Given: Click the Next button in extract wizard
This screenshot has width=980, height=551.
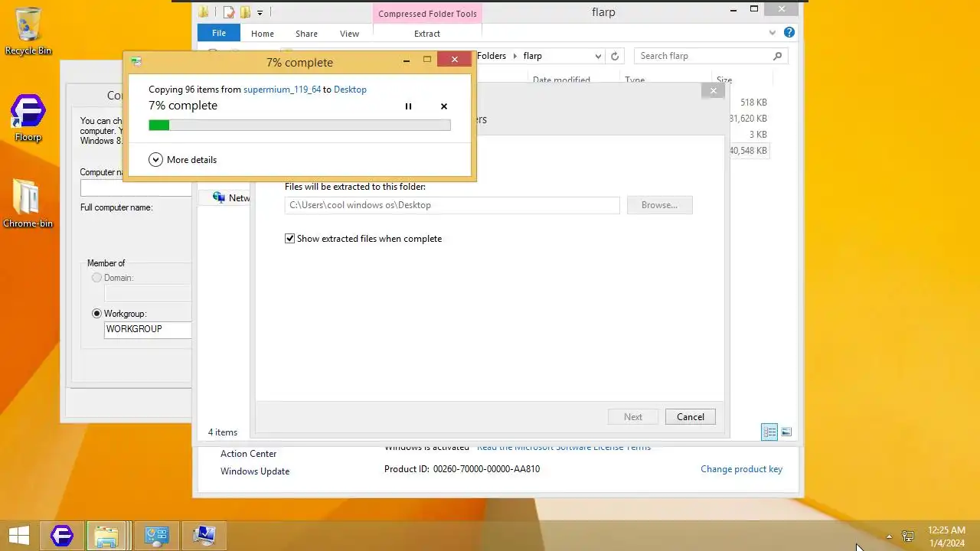Looking at the screenshot, I should pos(633,417).
